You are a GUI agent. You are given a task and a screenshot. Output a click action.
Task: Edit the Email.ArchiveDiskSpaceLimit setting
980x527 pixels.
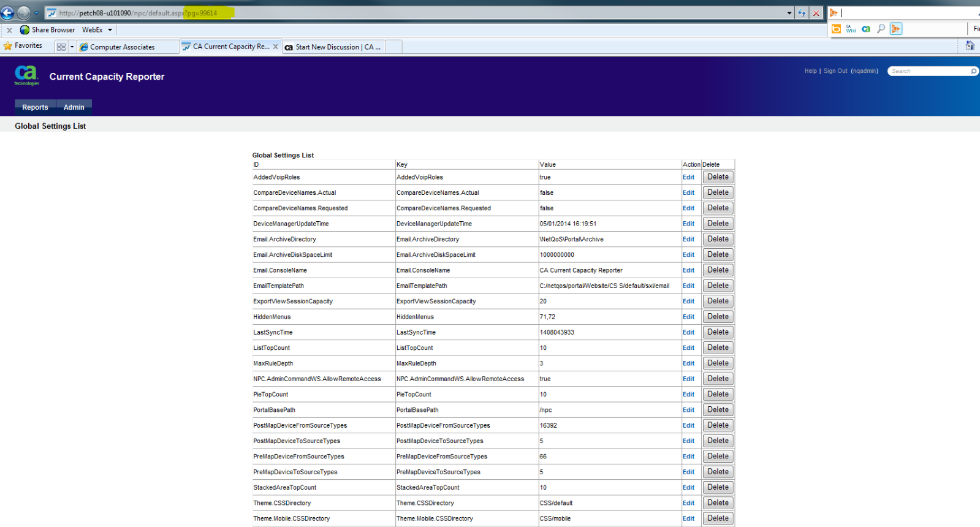[x=688, y=254]
